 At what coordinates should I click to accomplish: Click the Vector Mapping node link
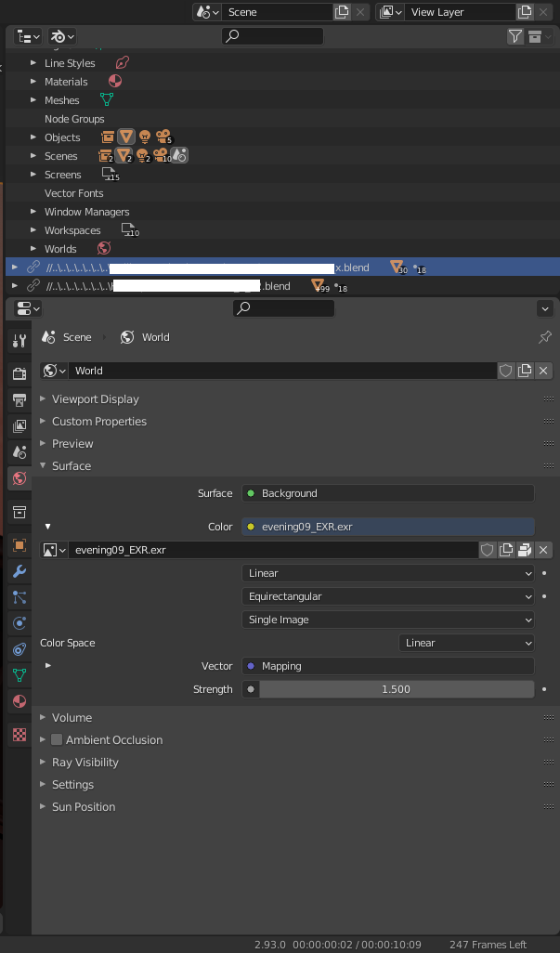coord(388,666)
